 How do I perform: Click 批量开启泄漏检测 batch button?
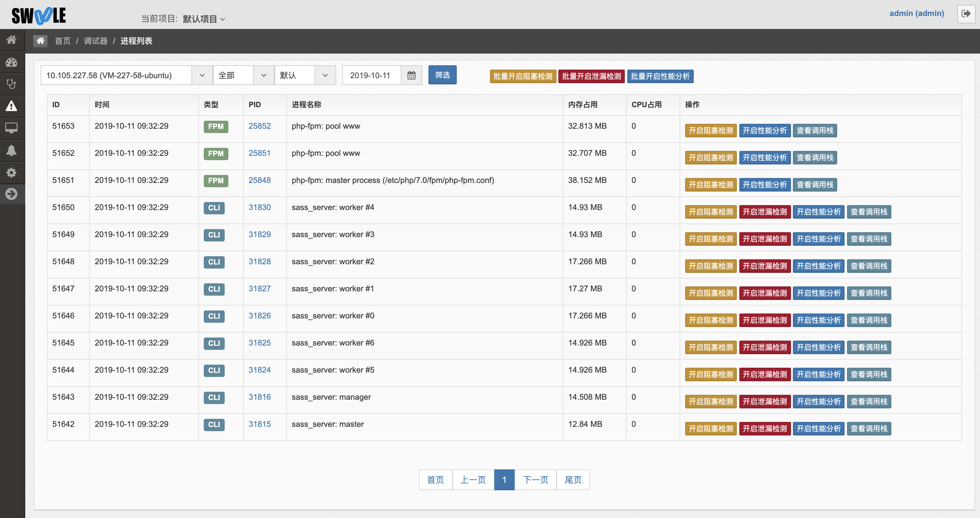click(x=591, y=76)
